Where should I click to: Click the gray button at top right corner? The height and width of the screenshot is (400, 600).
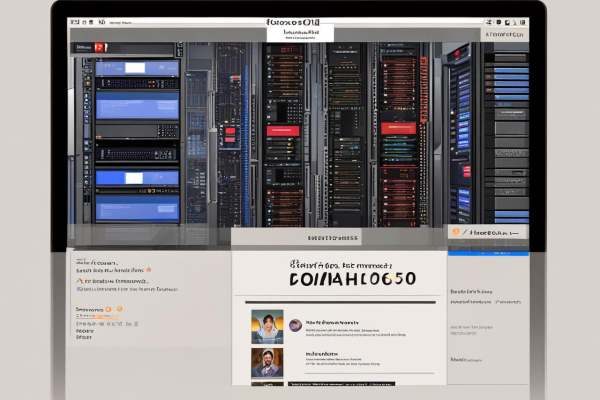click(x=504, y=34)
